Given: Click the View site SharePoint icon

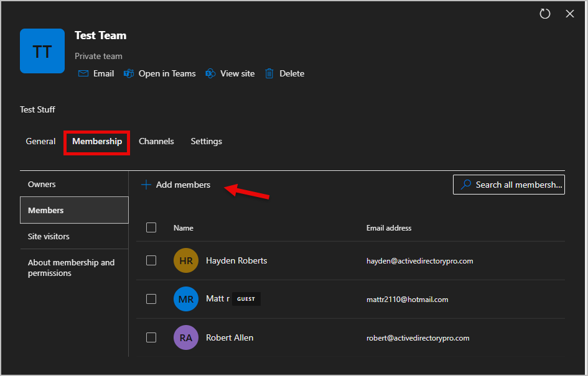Looking at the screenshot, I should 210,73.
